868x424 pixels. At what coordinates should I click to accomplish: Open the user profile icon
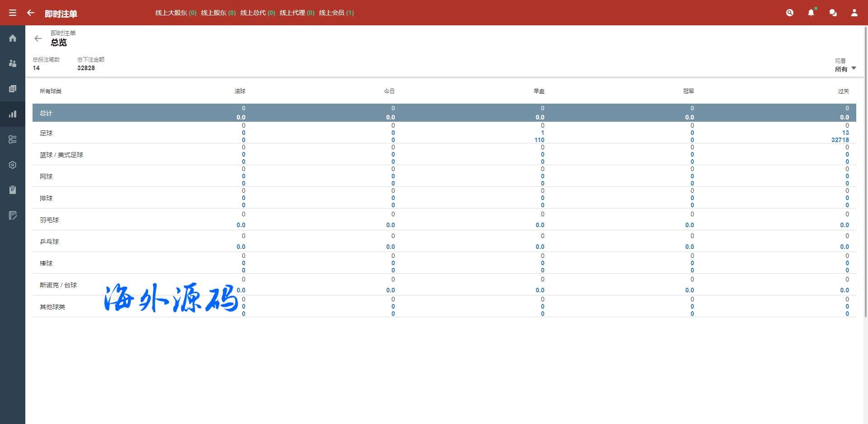(854, 13)
